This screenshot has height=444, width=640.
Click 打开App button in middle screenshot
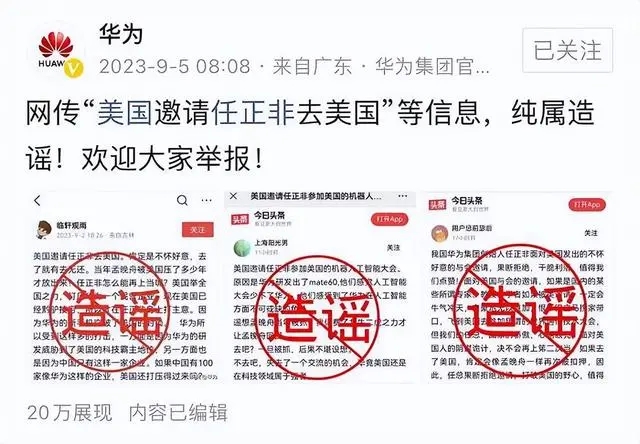click(390, 220)
